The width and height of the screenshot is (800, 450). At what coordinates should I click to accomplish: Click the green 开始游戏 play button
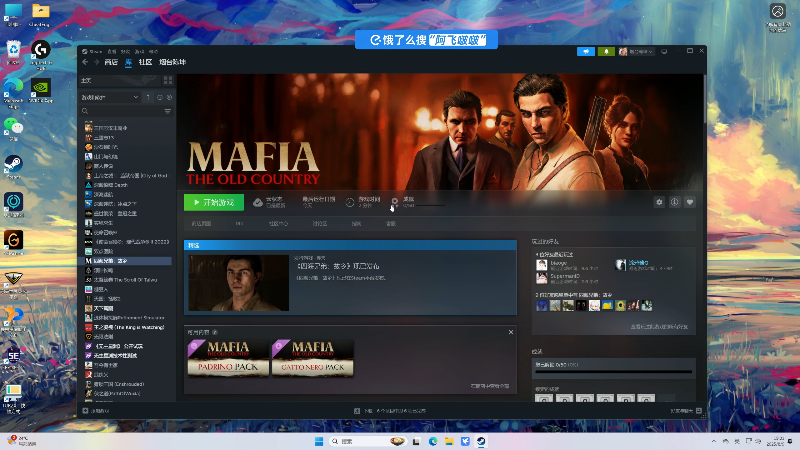pos(214,203)
